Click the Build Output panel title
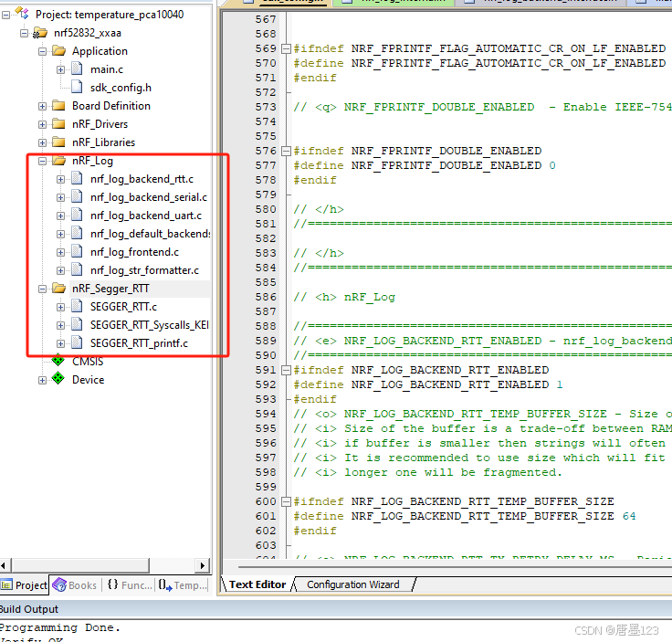672x642 pixels. (x=28, y=609)
